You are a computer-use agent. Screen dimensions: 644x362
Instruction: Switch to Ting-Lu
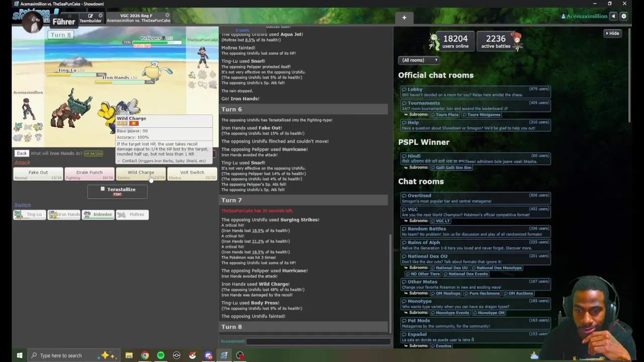(29, 215)
